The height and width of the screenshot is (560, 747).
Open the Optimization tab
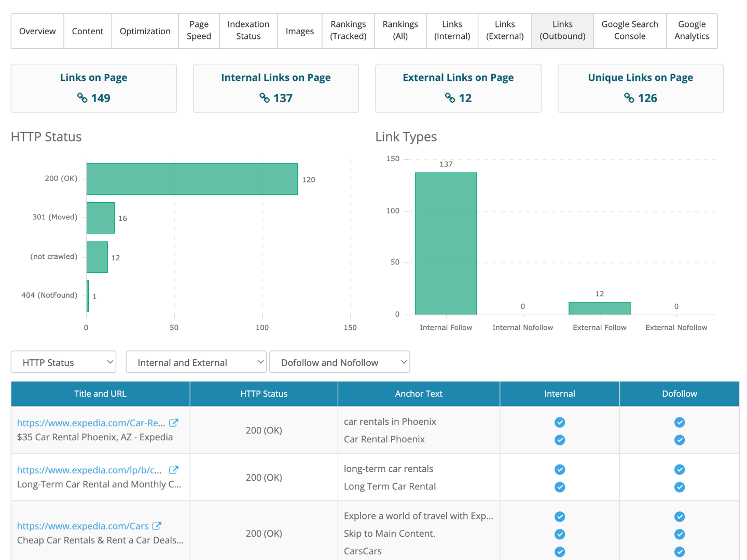point(145,31)
